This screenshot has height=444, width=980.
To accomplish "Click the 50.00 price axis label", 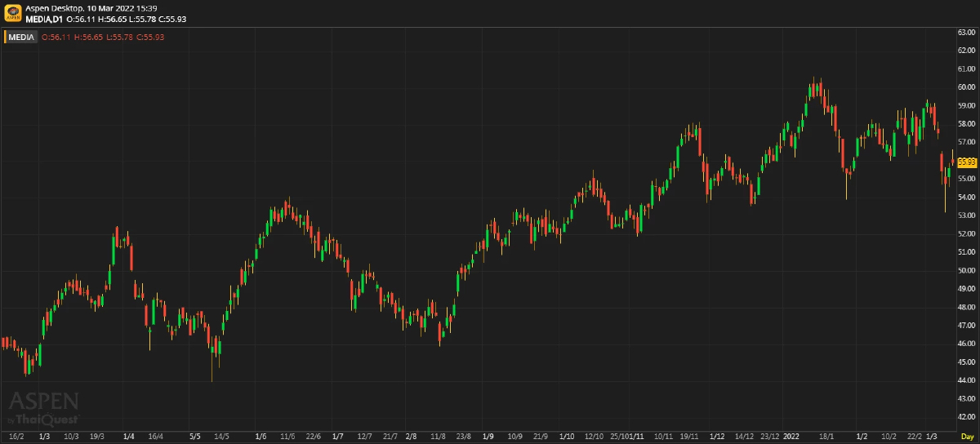I will (967, 270).
